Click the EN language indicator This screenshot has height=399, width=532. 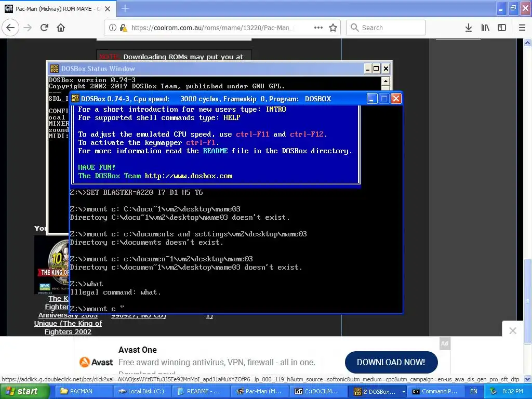pos(474,391)
